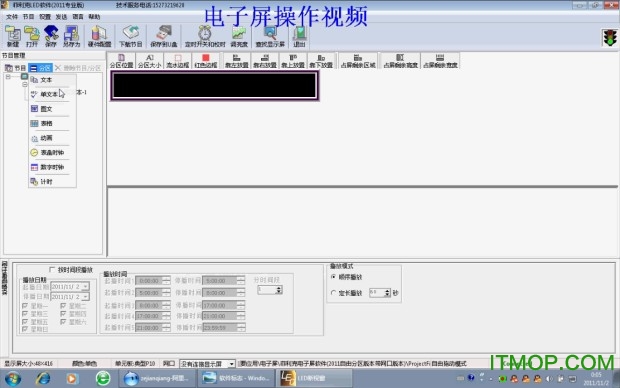Screen dimensions: 620x388
Task: Enable 按时间段播放 checkbox
Action: point(52,270)
